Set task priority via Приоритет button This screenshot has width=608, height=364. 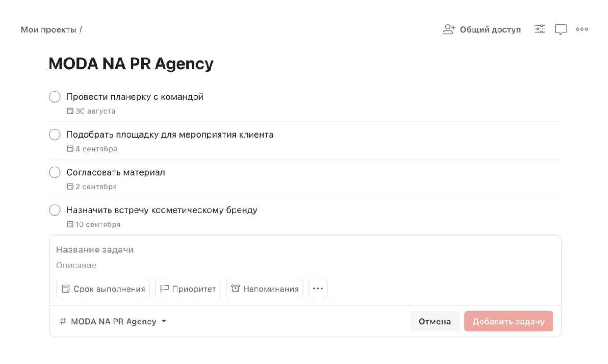pos(188,289)
